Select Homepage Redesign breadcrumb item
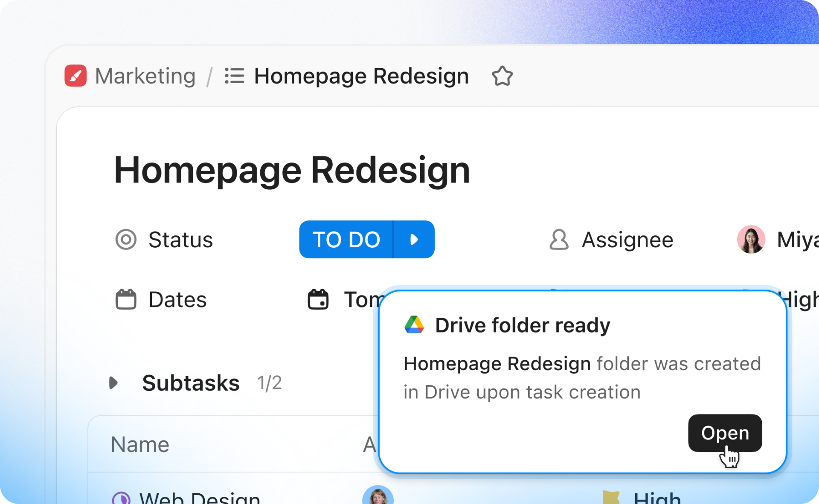This screenshot has width=819, height=504. click(361, 76)
